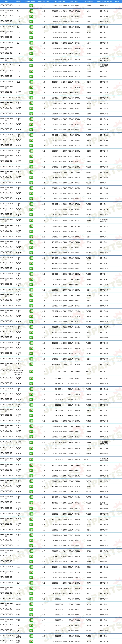Select the '200kW / 272KM' power cell

74,437
